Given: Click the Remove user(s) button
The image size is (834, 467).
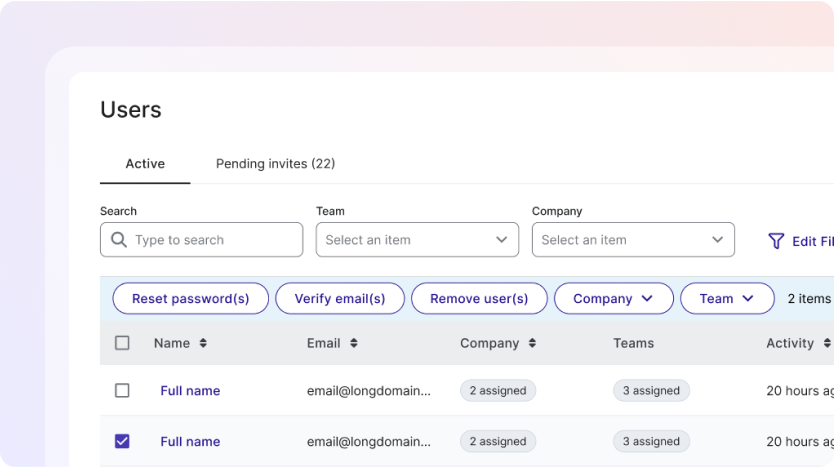Looking at the screenshot, I should pyautogui.click(x=479, y=299).
